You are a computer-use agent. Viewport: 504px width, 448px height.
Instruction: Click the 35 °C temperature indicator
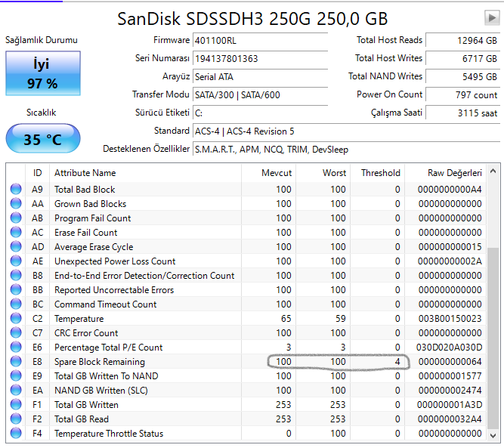click(x=42, y=140)
